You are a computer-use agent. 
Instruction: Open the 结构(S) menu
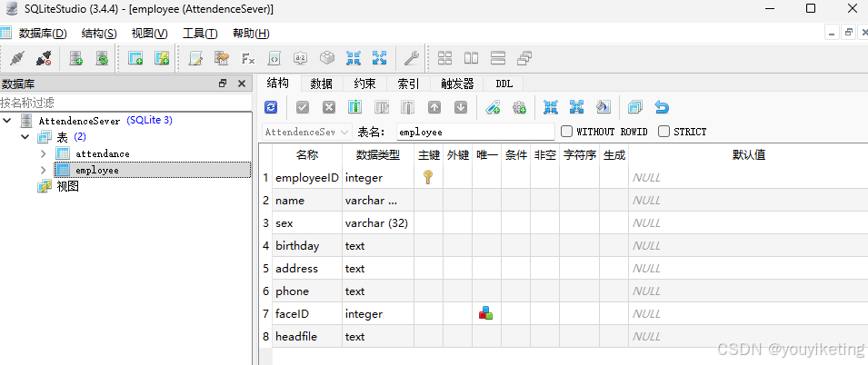(99, 34)
